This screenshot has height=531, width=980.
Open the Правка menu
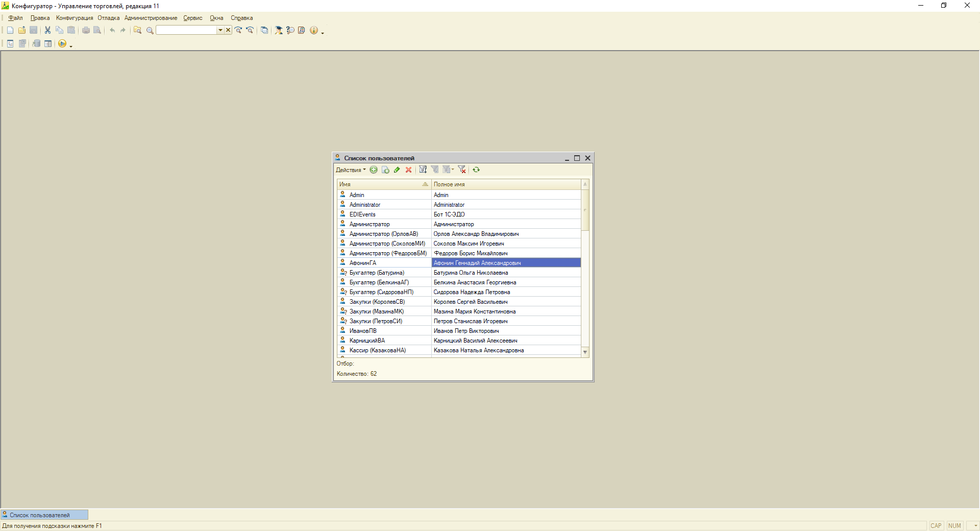[40, 18]
